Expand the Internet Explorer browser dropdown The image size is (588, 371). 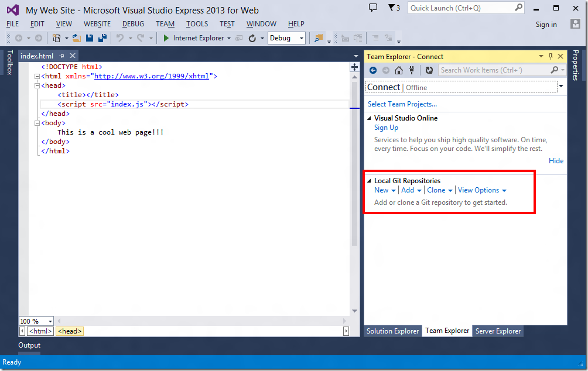point(229,38)
